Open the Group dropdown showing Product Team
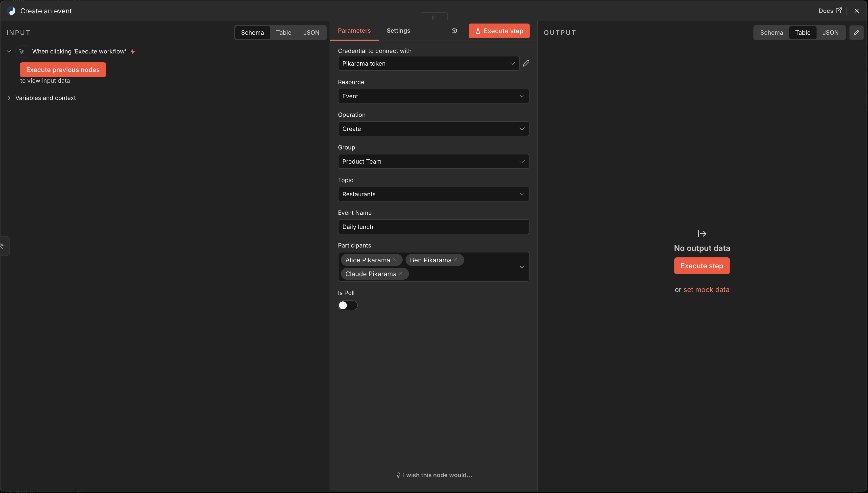 433,162
